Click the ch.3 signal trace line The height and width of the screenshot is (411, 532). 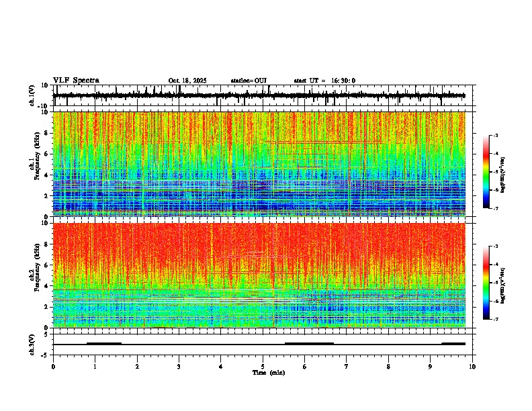click(x=259, y=345)
